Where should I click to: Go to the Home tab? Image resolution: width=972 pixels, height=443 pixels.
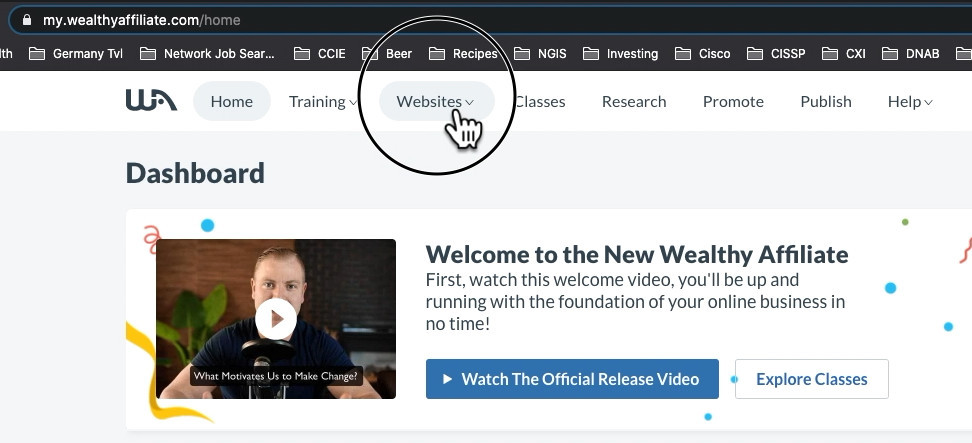[232, 101]
